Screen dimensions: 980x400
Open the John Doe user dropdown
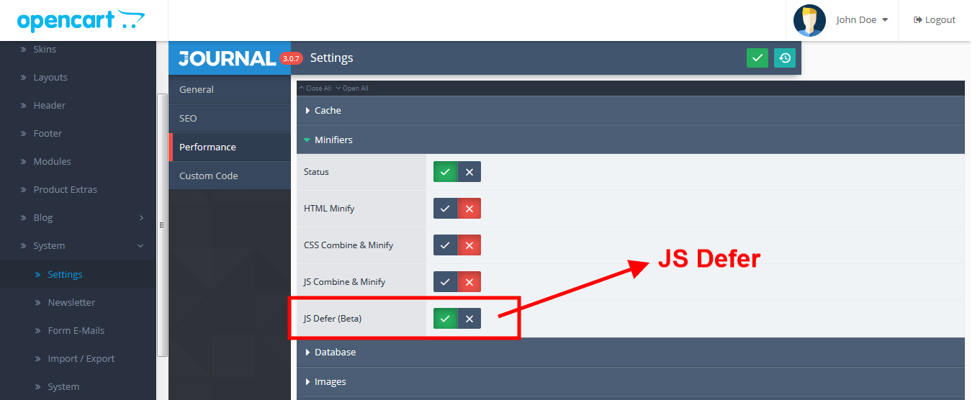[x=862, y=20]
